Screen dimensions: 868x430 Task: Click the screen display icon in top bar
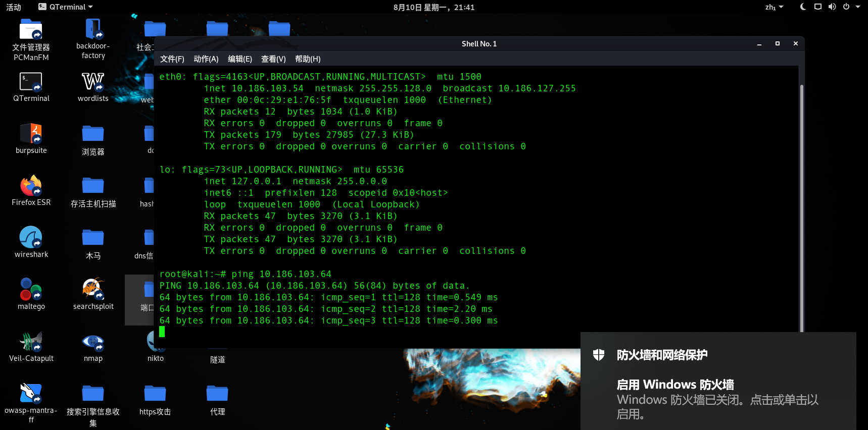point(818,7)
